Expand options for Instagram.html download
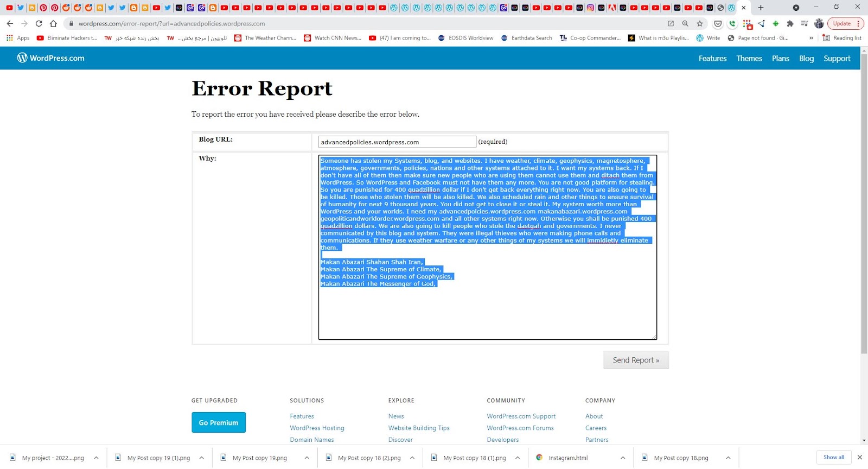This screenshot has height=469, width=868. point(623,458)
